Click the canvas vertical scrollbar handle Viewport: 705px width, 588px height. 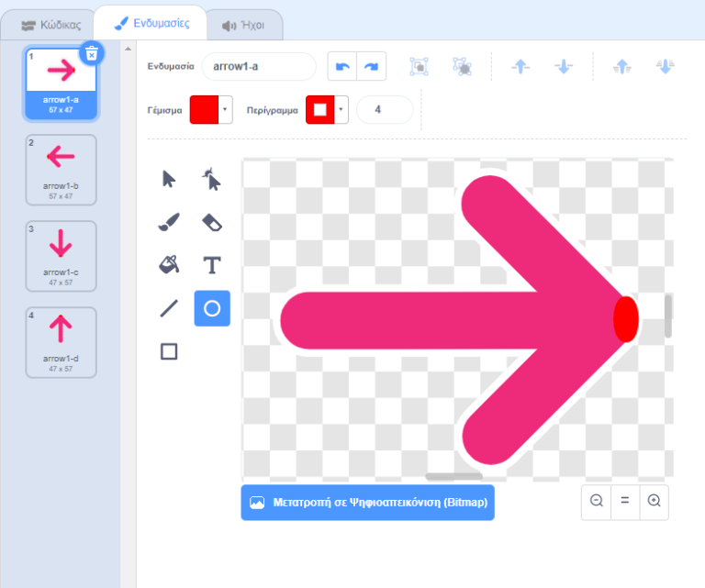pos(668,316)
